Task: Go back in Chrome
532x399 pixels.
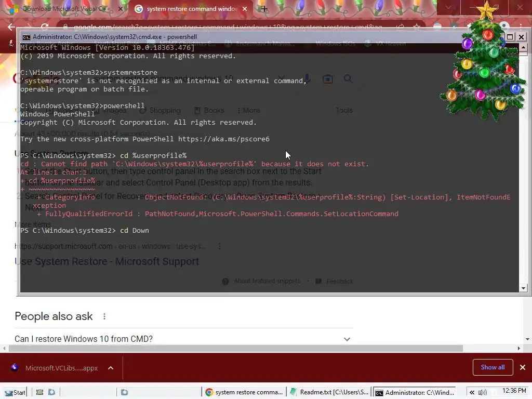Action: point(11,27)
